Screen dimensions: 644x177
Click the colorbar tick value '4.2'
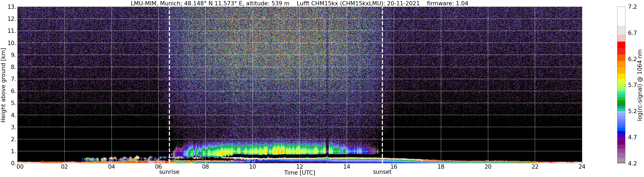(x=632, y=163)
